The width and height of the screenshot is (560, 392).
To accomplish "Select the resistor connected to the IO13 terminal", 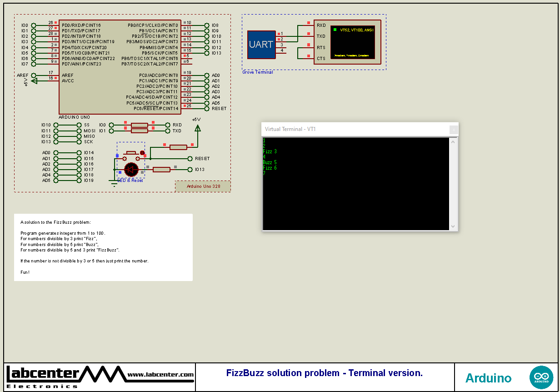I will coord(161,170).
